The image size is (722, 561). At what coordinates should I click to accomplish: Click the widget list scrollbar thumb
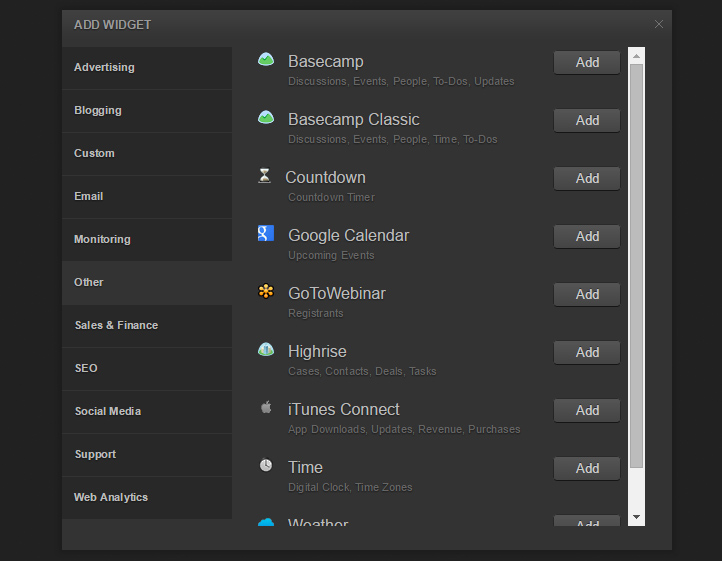(x=636, y=266)
